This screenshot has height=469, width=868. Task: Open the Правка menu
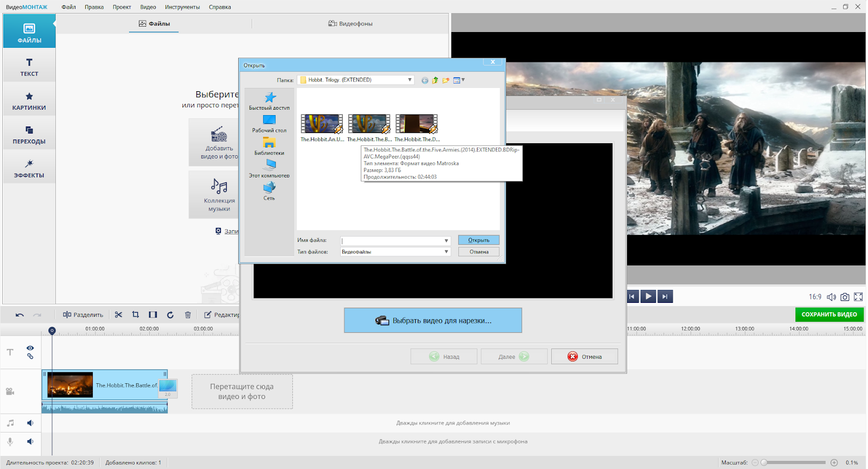coord(94,7)
